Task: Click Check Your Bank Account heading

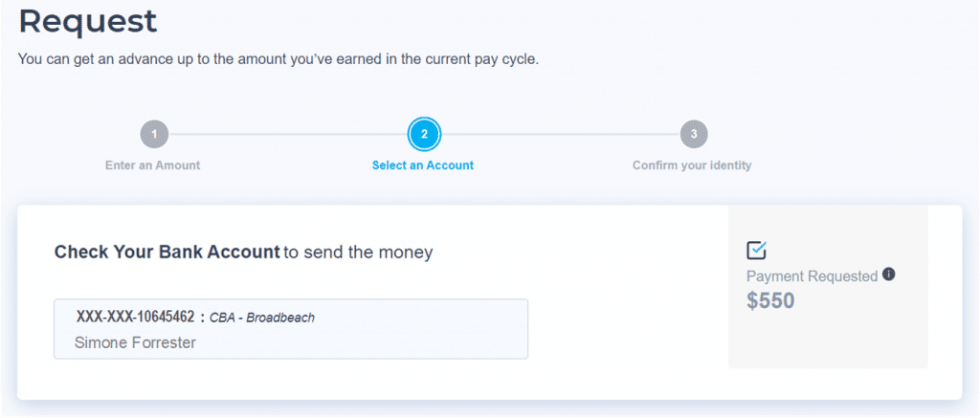Action: click(167, 253)
